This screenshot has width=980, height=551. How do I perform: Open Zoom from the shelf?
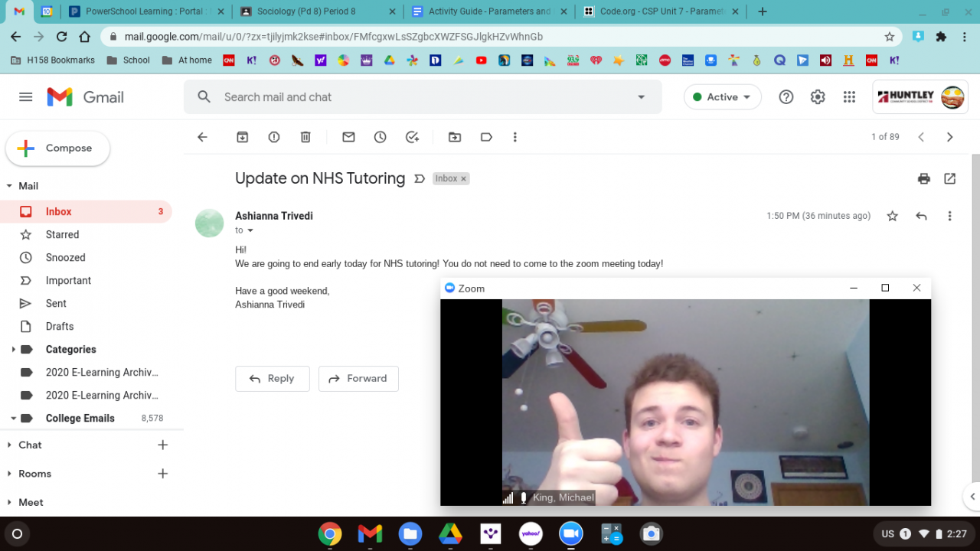pos(570,533)
